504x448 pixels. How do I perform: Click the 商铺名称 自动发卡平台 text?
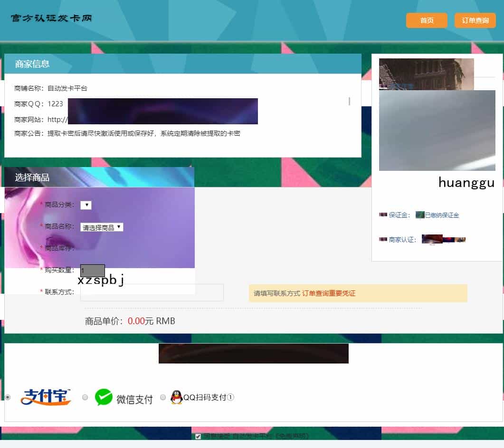[51, 88]
